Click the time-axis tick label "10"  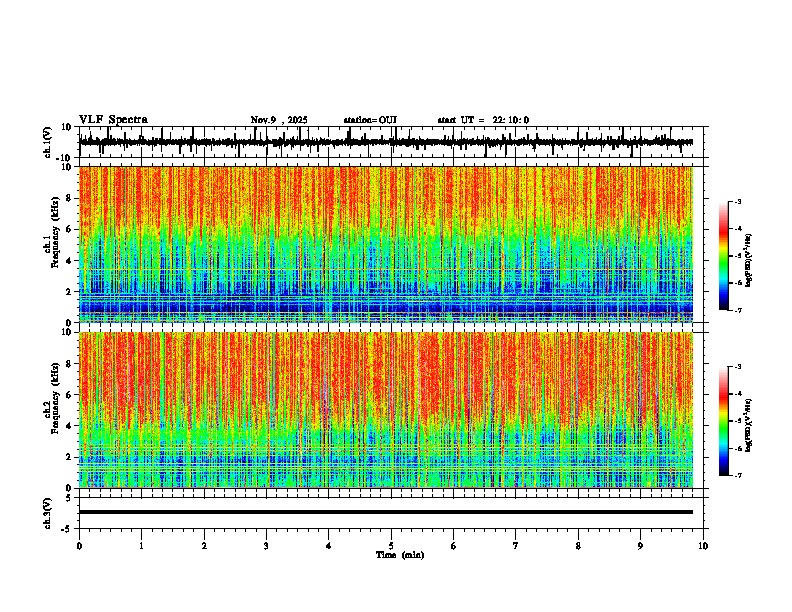coord(703,546)
